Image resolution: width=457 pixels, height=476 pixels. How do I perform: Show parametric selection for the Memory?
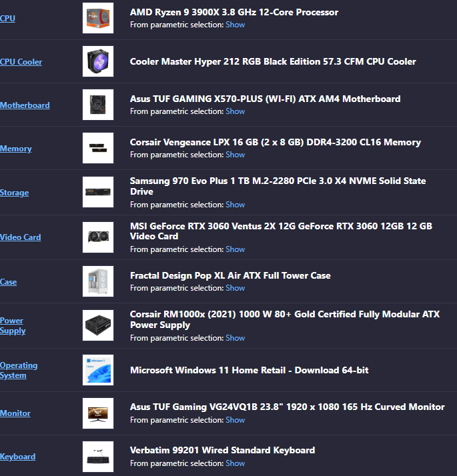236,155
